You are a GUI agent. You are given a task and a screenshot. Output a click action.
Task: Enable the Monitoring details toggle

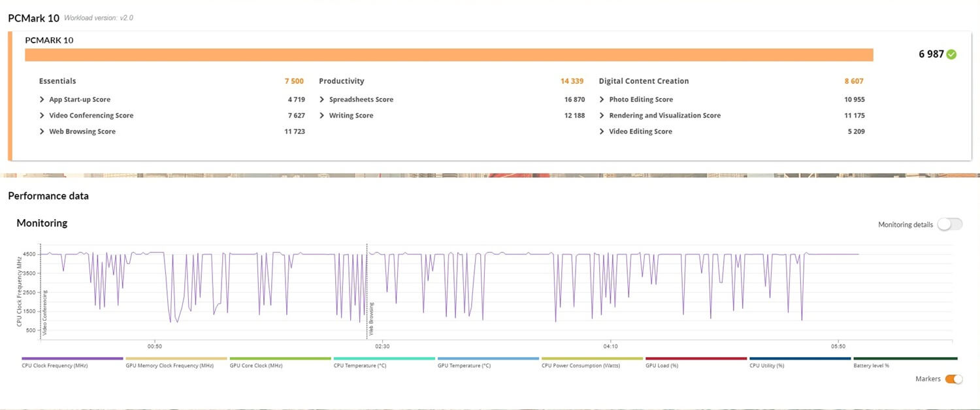click(949, 224)
